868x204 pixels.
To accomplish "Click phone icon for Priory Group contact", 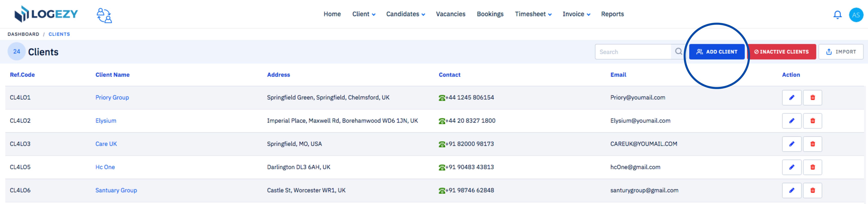I will 442,98.
